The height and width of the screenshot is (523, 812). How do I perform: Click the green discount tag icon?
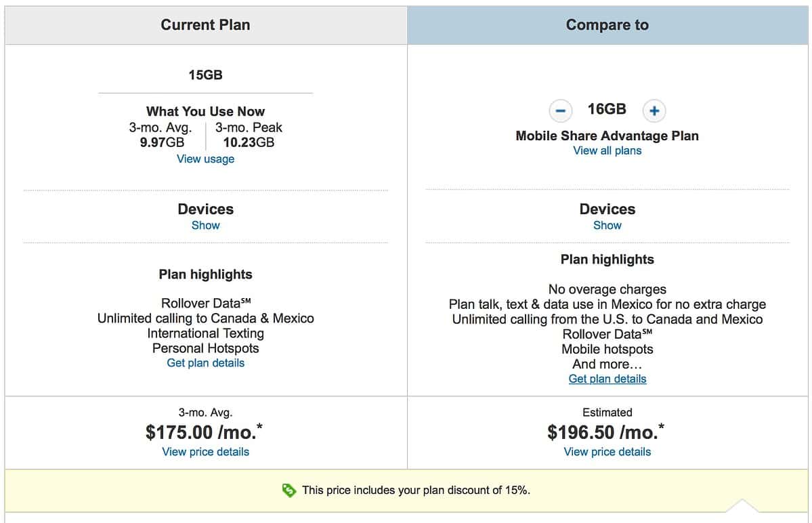[288, 490]
